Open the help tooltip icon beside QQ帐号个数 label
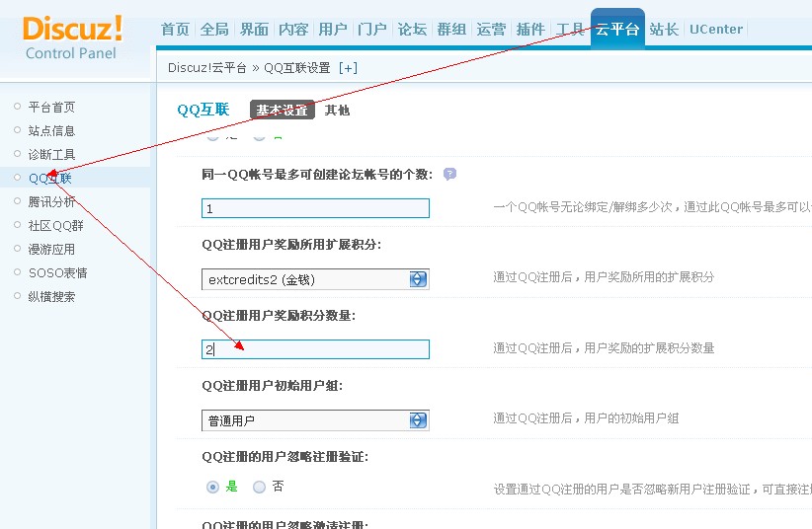Image resolution: width=812 pixels, height=529 pixels. (450, 174)
